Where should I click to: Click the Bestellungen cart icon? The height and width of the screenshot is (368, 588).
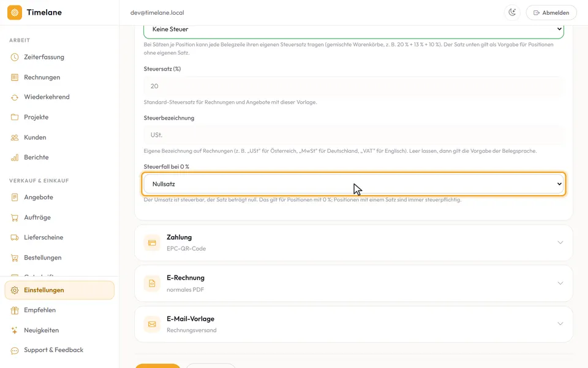point(15,258)
